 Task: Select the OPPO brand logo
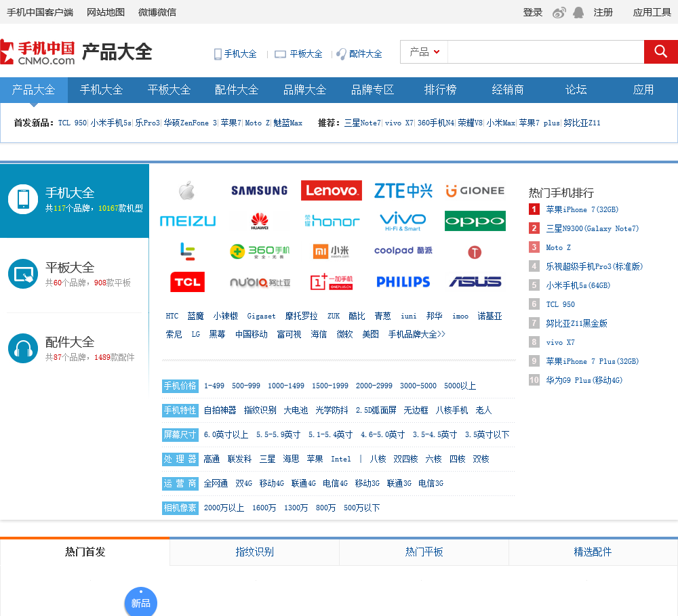[x=475, y=221]
